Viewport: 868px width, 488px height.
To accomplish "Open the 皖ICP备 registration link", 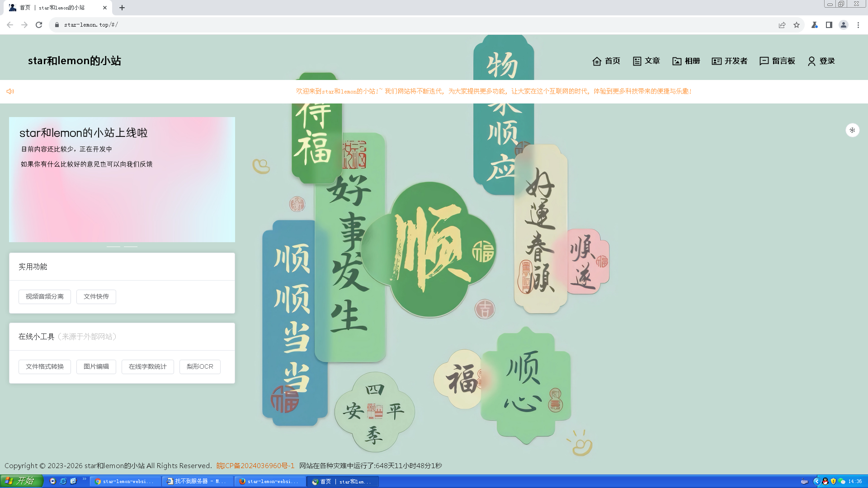I will [x=255, y=466].
